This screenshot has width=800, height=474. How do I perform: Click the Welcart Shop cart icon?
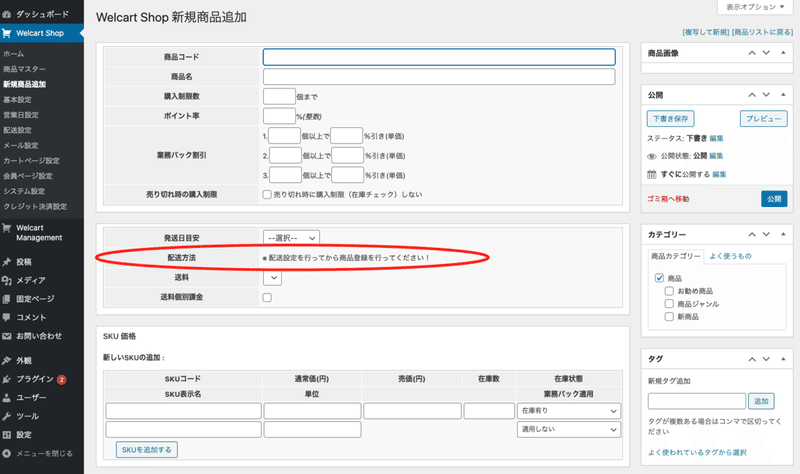pyautogui.click(x=7, y=33)
